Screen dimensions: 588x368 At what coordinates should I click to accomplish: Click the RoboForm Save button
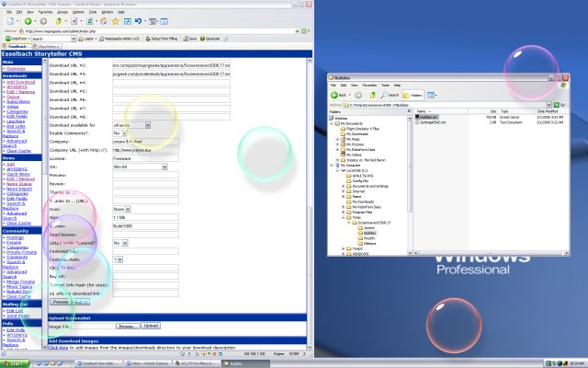coord(190,39)
